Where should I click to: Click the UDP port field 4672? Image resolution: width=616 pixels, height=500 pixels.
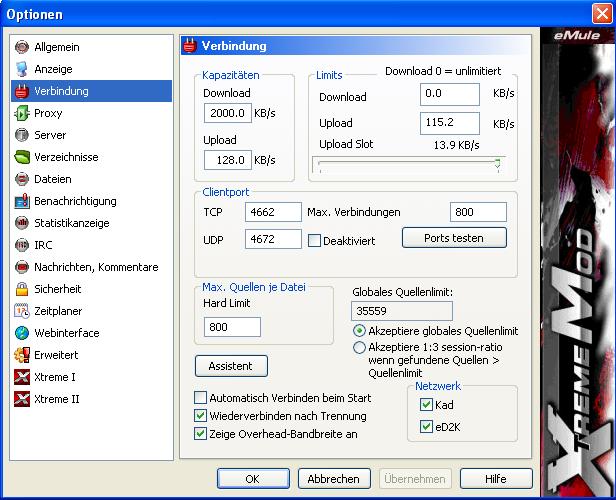tap(273, 239)
